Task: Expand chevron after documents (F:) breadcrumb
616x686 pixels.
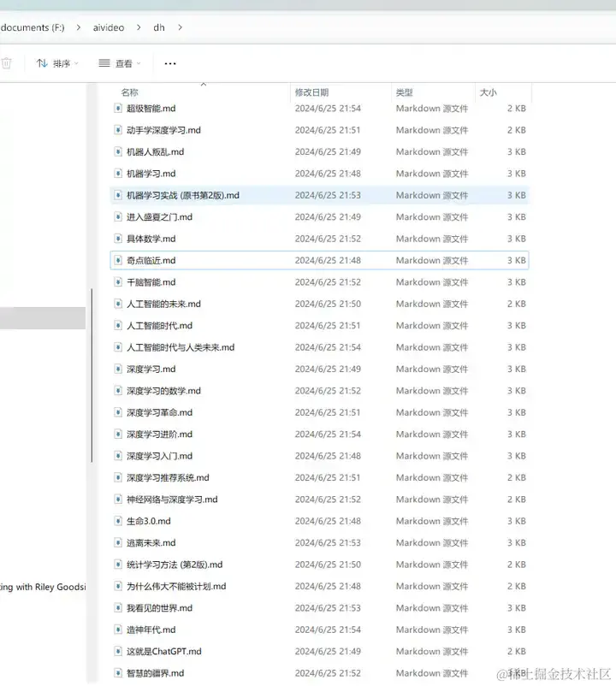Action: click(79, 27)
